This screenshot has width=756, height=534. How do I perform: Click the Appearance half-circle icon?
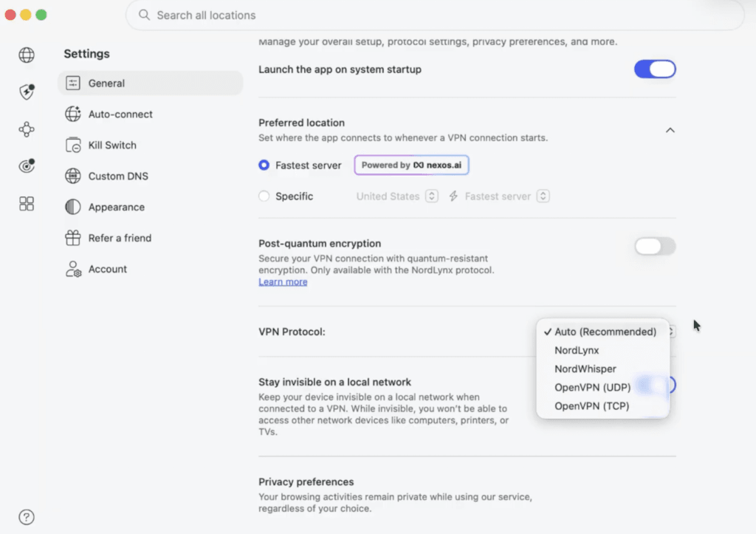click(73, 207)
